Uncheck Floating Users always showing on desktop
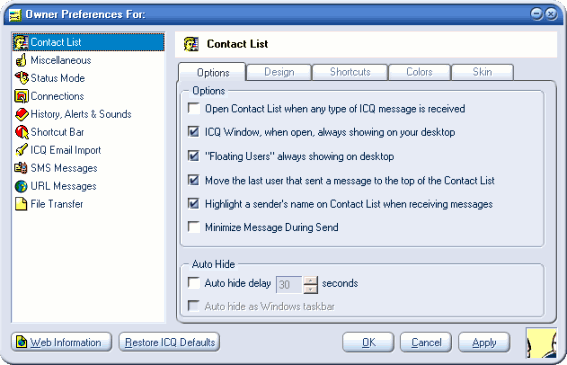Image resolution: width=567 pixels, height=365 pixels. (193, 156)
